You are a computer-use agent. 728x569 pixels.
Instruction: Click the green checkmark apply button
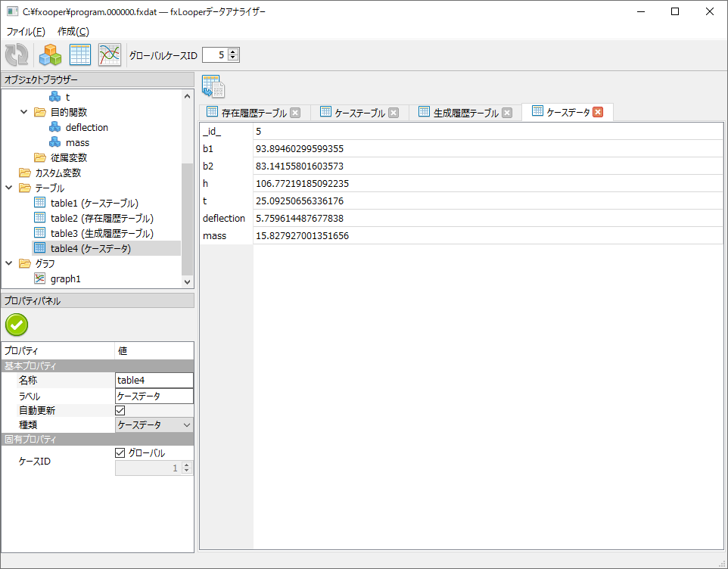(x=17, y=325)
